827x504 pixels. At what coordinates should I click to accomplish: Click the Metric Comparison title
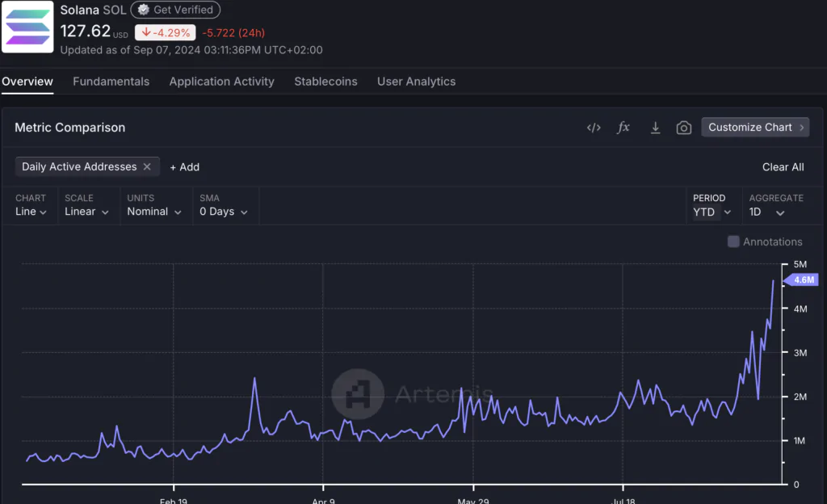[x=69, y=128]
